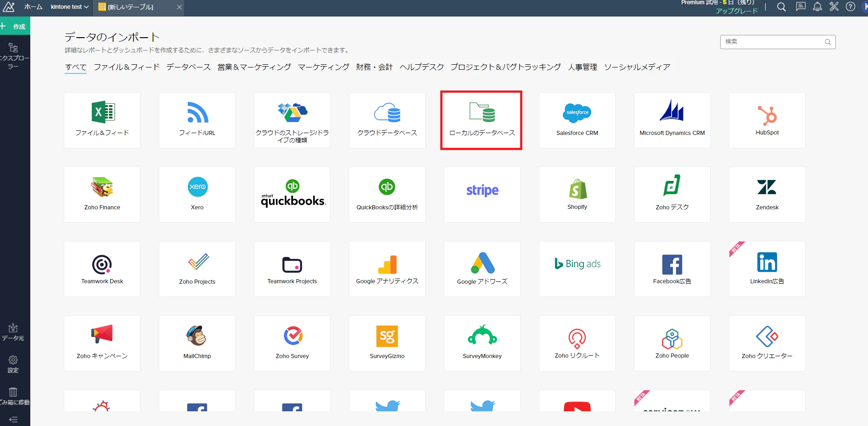
Task: Select the フィード/URL import option
Action: pyautogui.click(x=197, y=120)
